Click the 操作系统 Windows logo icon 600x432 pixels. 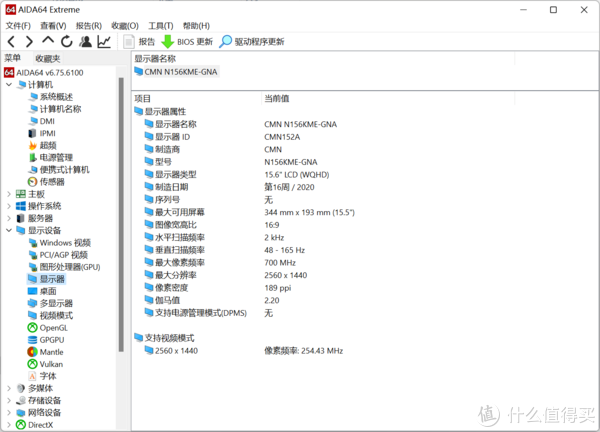(x=21, y=206)
